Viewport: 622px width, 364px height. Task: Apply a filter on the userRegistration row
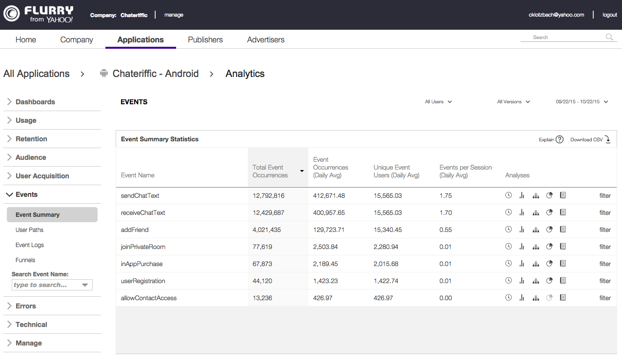[x=605, y=281]
